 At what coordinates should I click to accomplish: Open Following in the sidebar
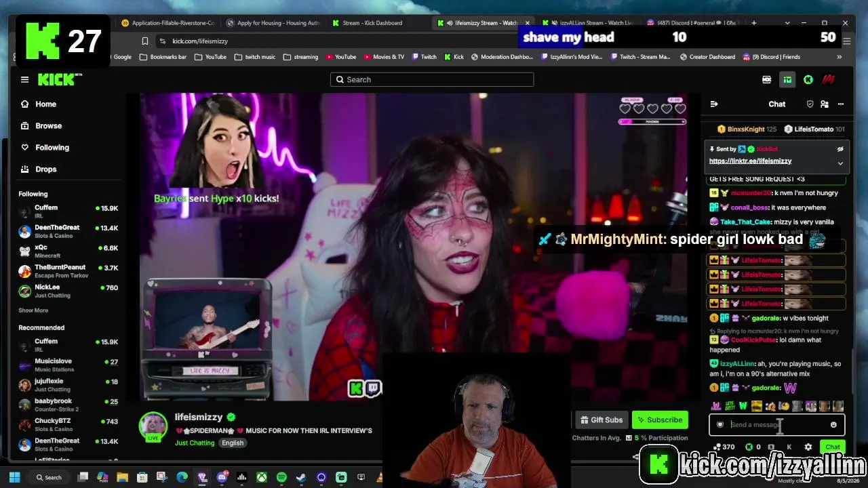(52, 148)
